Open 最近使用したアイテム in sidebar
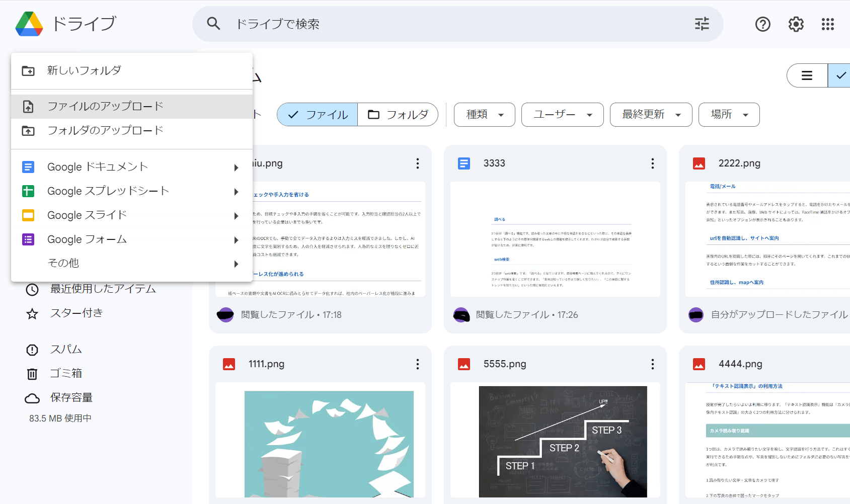The height and width of the screenshot is (504, 850). click(x=103, y=289)
